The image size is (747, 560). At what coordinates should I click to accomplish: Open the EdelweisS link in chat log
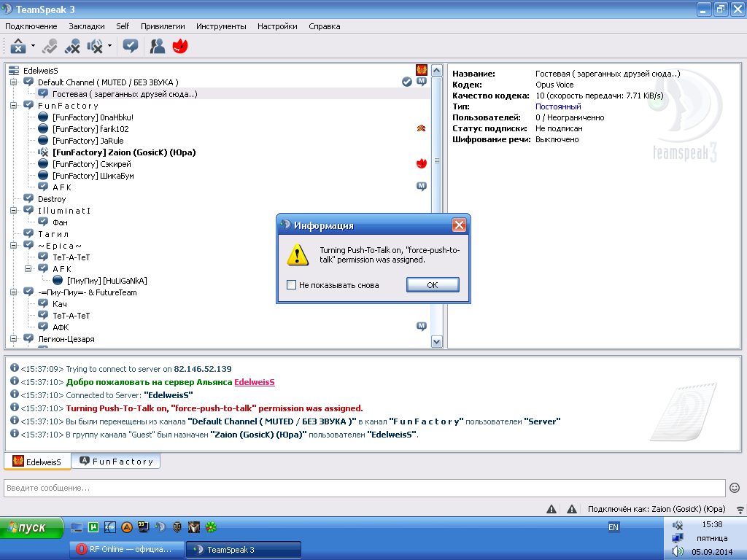(255, 382)
